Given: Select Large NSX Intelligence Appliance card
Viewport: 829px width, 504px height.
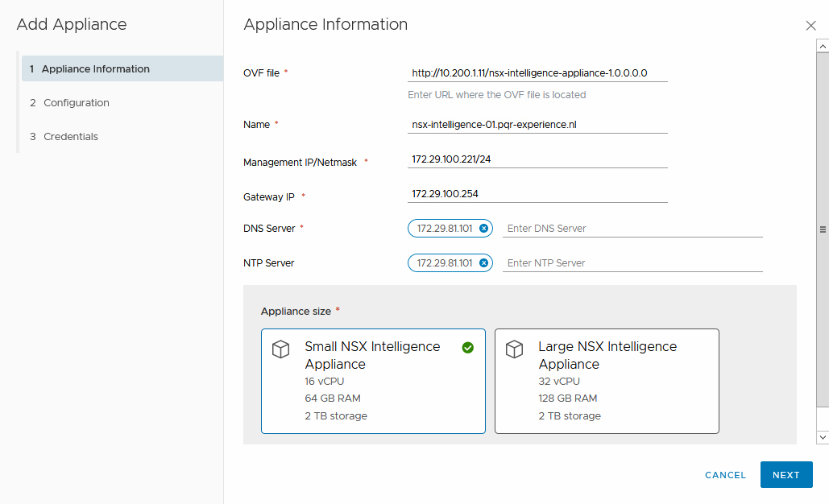Looking at the screenshot, I should 606,381.
